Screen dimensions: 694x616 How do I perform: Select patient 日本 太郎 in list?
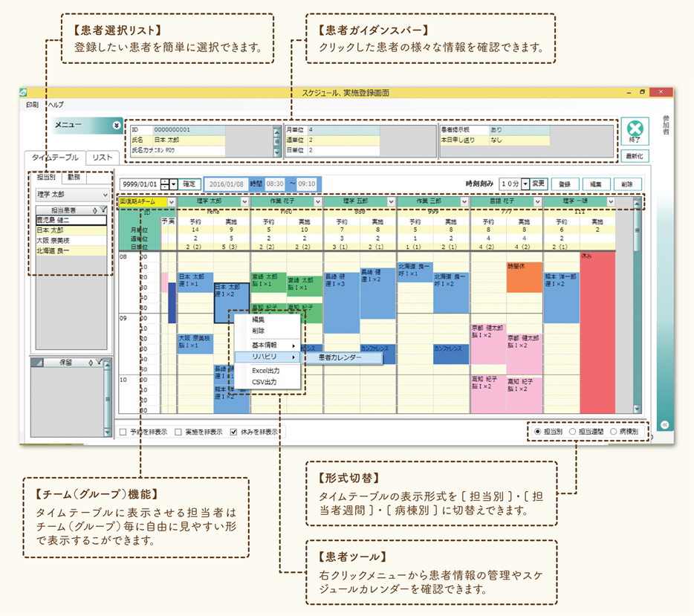coord(71,230)
